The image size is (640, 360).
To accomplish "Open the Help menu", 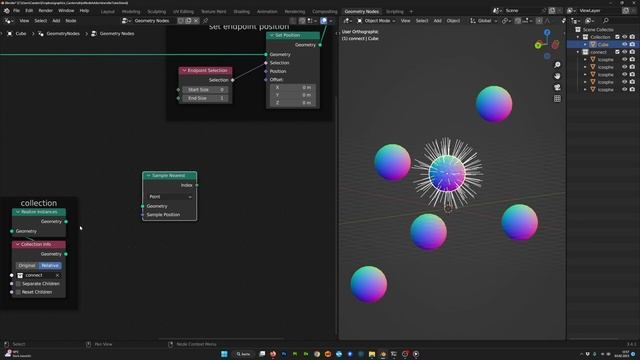I will tap(84, 11).
